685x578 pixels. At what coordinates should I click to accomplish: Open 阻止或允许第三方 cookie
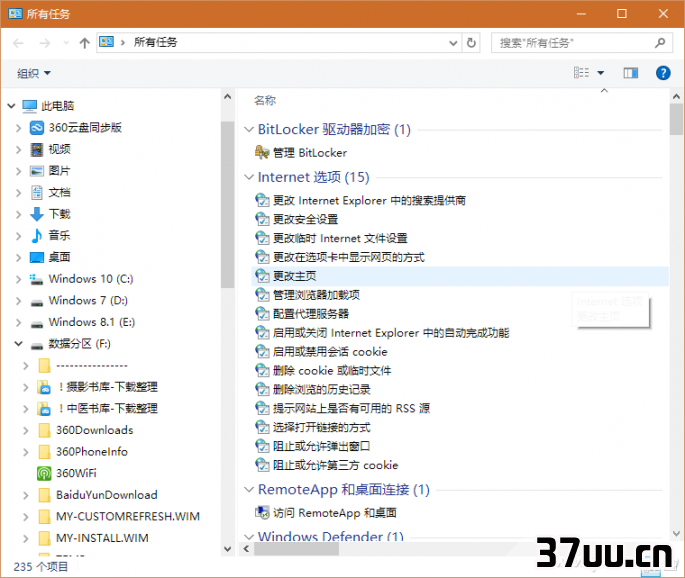(x=336, y=465)
